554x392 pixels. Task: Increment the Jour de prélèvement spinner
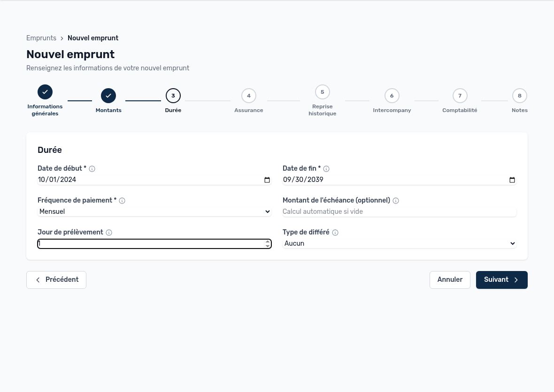click(268, 241)
